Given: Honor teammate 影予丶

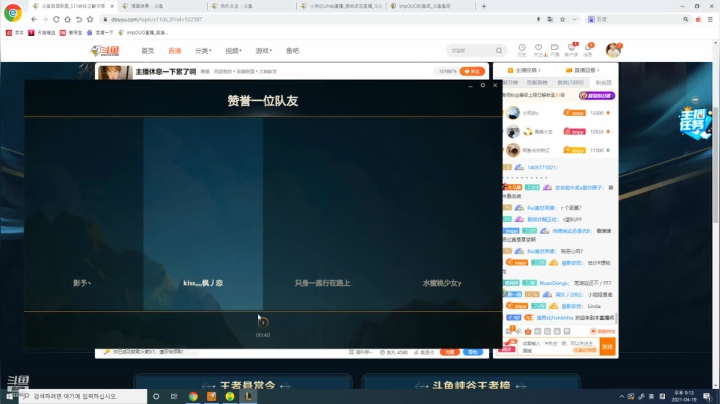Looking at the screenshot, I should 84,214.
